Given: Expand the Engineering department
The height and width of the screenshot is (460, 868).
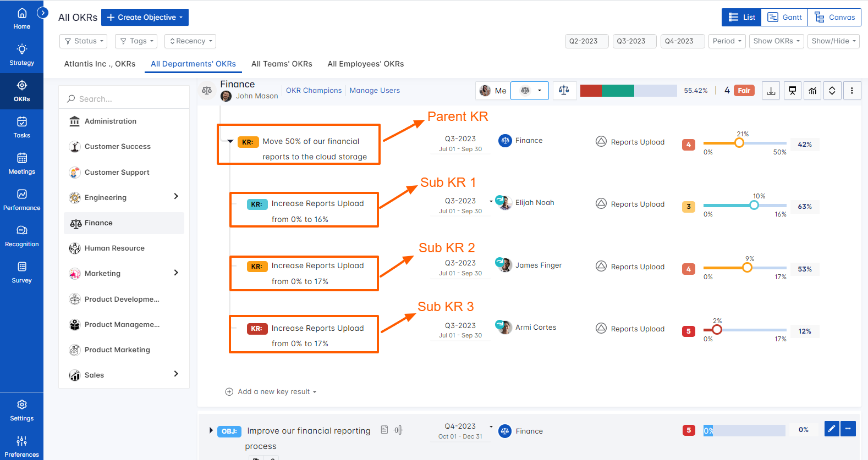Looking at the screenshot, I should [176, 197].
